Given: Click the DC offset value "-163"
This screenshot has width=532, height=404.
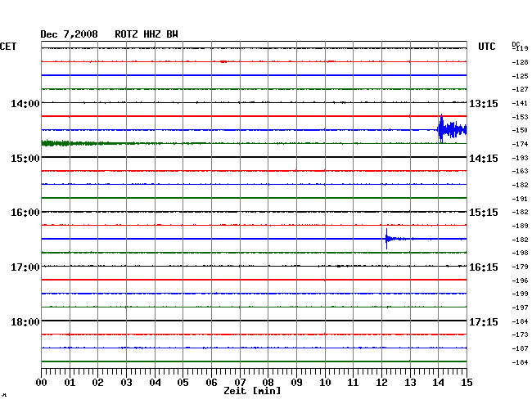Looking at the screenshot, I should click(520, 171).
